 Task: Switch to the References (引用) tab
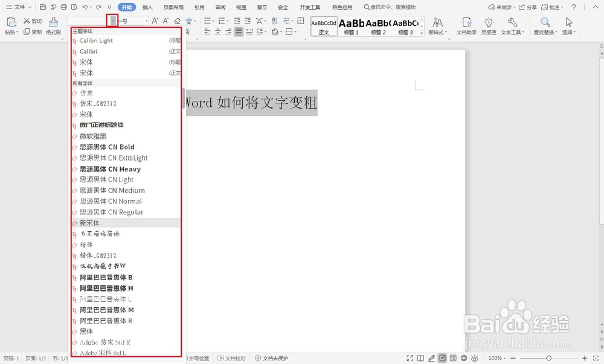pos(199,7)
